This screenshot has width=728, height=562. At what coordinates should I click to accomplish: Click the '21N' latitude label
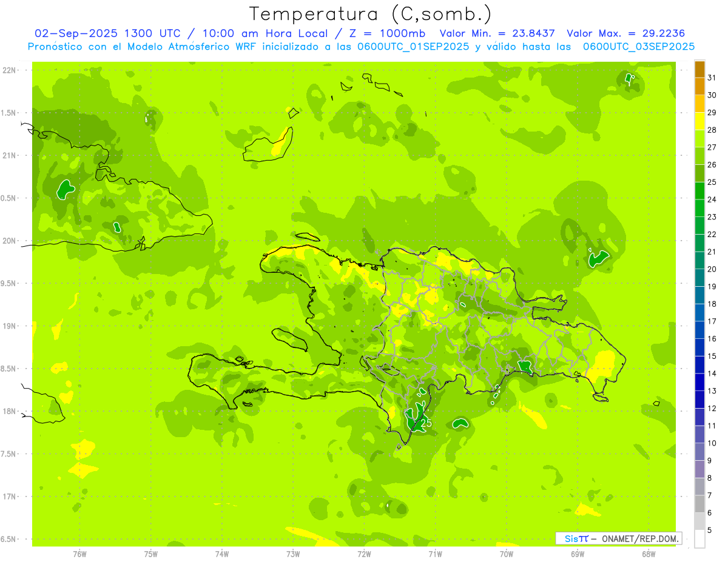(9, 156)
